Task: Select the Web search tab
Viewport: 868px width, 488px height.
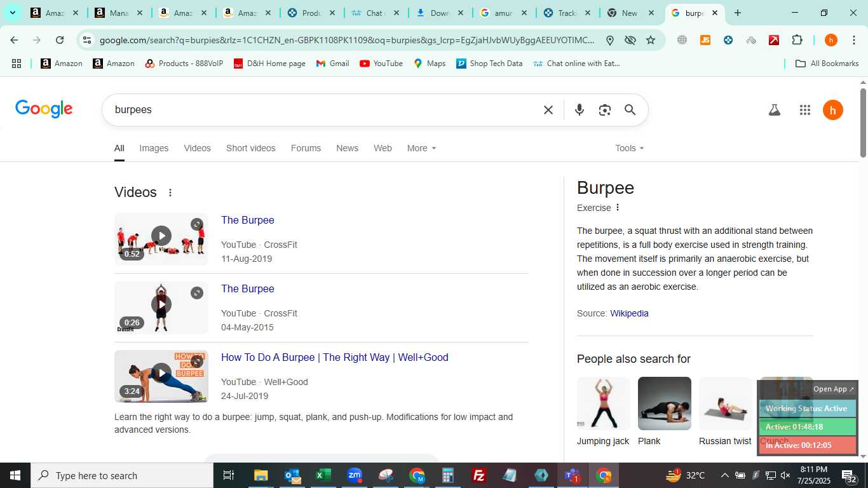Action: (x=383, y=148)
